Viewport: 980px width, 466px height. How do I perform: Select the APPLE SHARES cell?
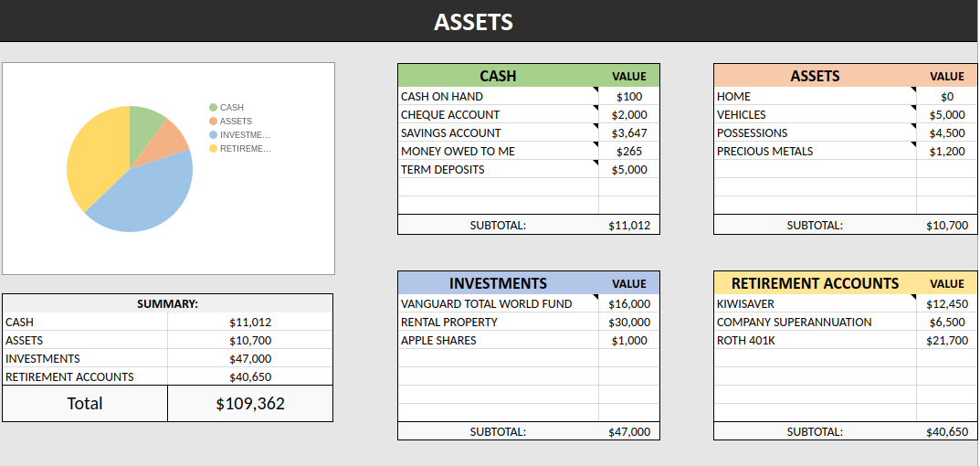(x=498, y=340)
